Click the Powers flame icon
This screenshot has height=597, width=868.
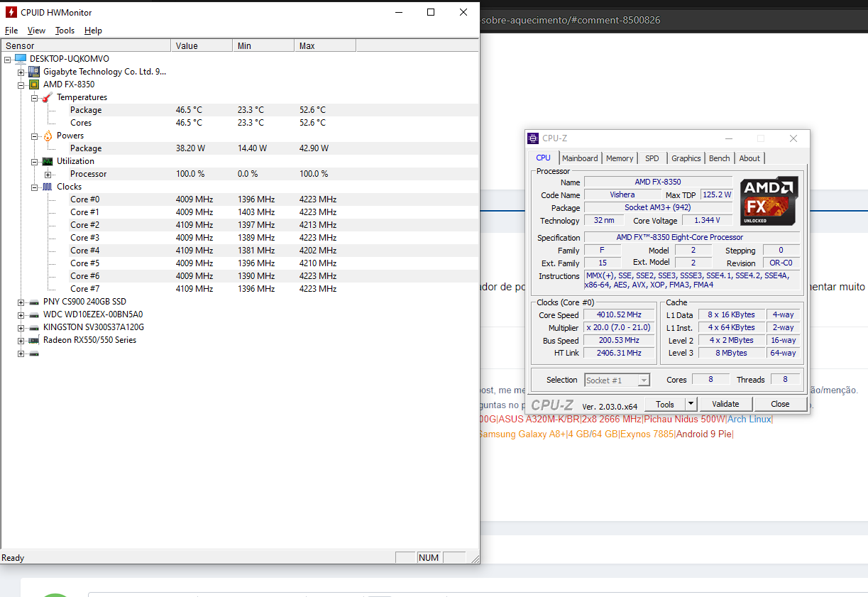click(x=48, y=136)
